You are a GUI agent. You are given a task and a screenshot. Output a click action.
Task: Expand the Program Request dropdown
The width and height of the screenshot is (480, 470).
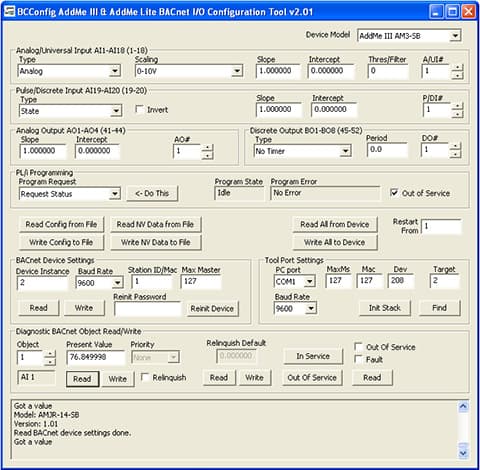(115, 194)
